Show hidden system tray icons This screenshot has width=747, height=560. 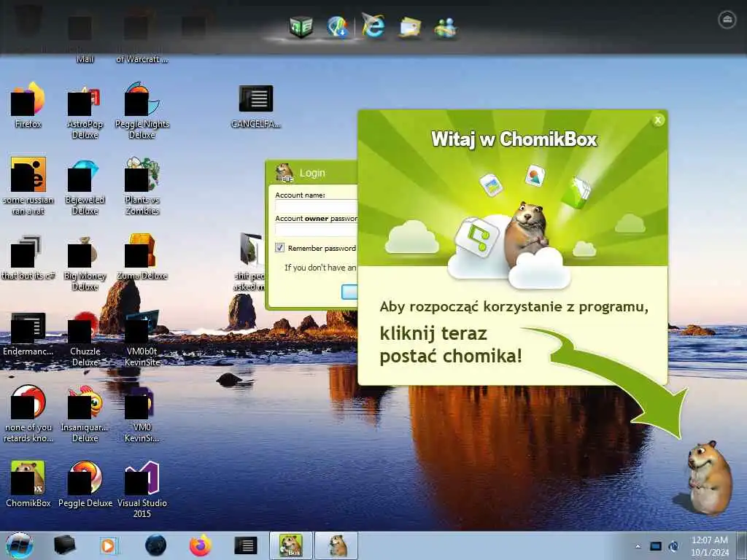pos(638,546)
